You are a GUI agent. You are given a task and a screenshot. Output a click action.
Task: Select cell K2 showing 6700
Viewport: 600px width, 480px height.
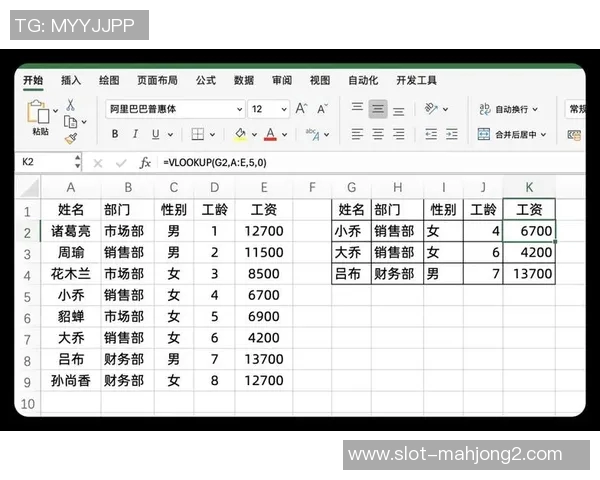[x=529, y=231]
